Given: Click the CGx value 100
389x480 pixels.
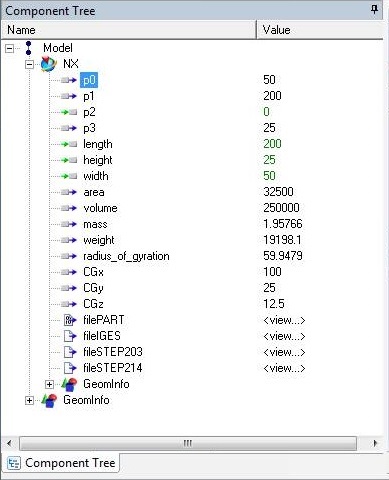Looking at the screenshot, I should [x=272, y=272].
